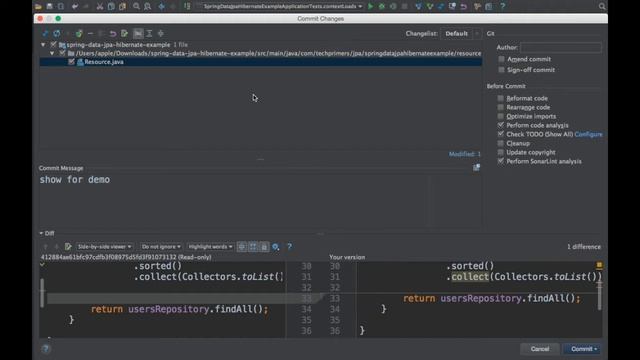Click the Commit button
This screenshot has height=360, width=640.
point(581,349)
